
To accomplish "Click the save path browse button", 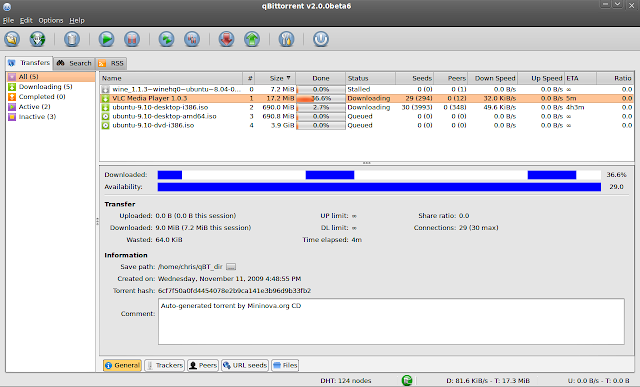I will click(231, 267).
